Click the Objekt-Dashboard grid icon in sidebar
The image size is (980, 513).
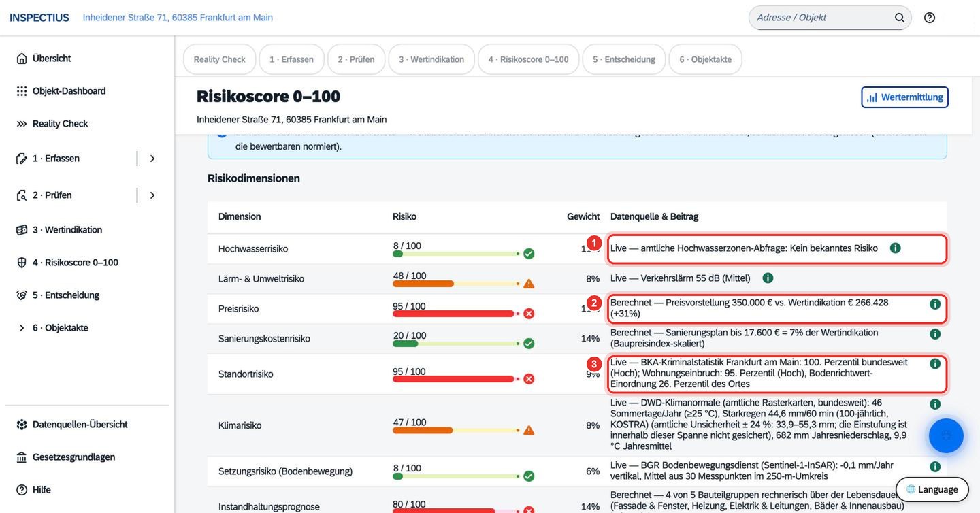pos(22,91)
